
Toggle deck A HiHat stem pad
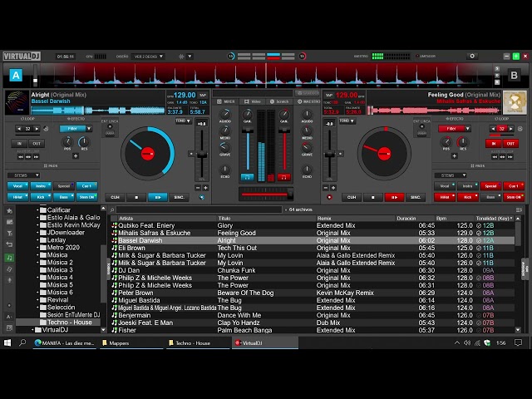(17, 197)
